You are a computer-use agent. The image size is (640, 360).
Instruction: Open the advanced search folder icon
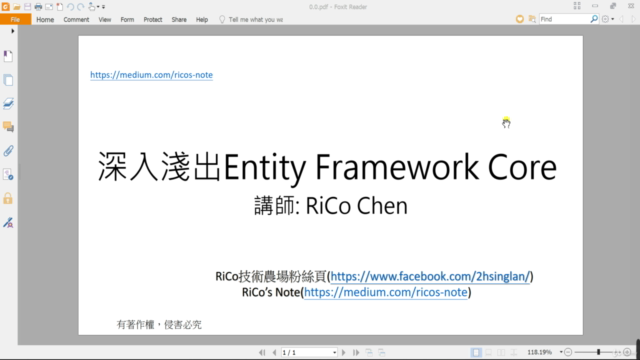[x=532, y=19]
